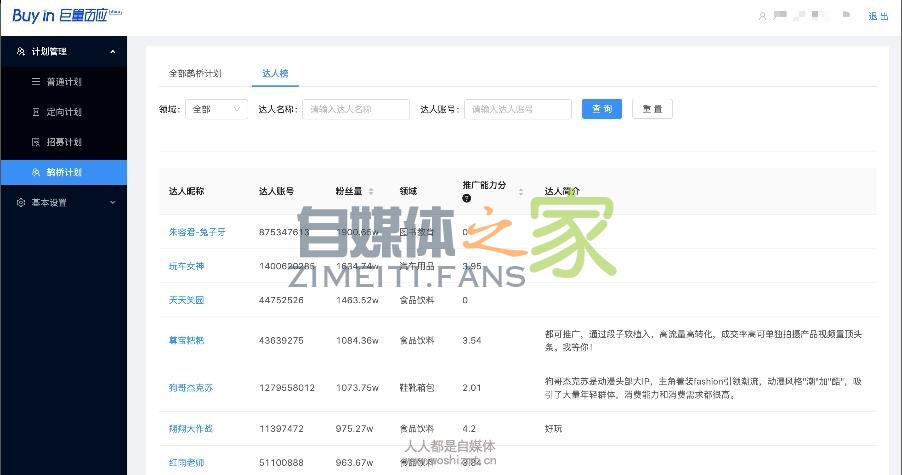Screen dimensions: 902x475
Task: Open 普通计划 in the sidebar
Action: pos(64,82)
